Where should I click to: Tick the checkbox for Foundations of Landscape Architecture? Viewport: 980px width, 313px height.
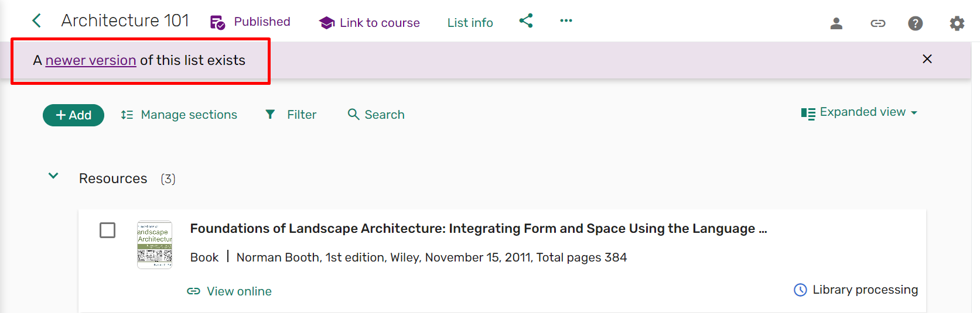pos(107,230)
